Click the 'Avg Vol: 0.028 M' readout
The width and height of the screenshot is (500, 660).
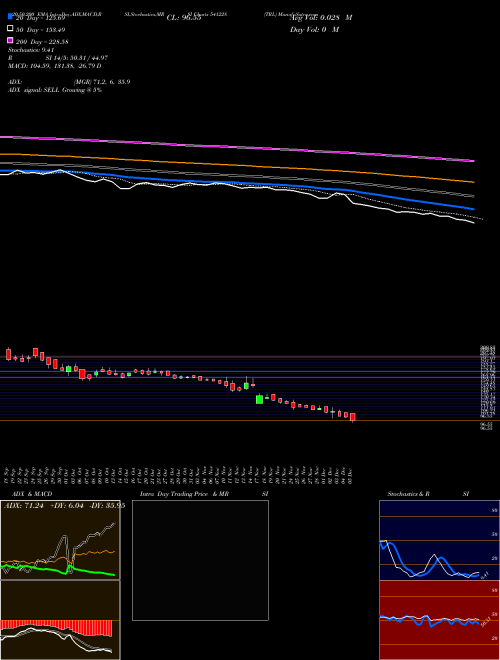[321, 18]
